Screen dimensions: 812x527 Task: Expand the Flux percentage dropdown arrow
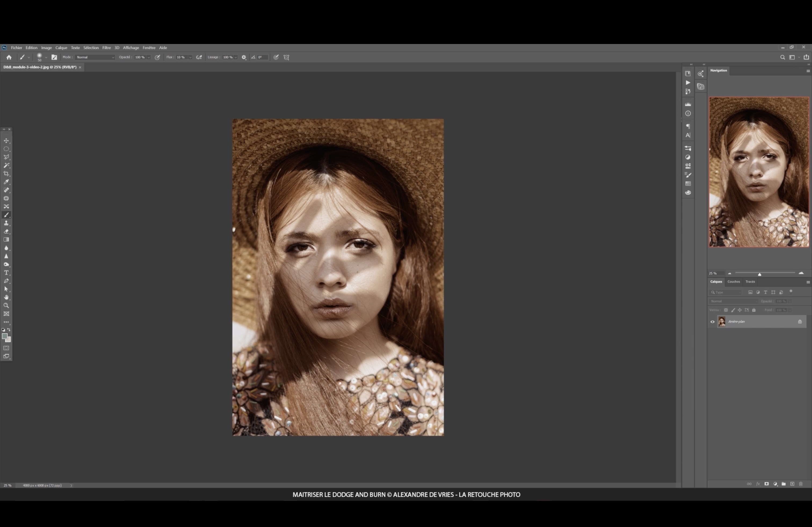pos(190,57)
